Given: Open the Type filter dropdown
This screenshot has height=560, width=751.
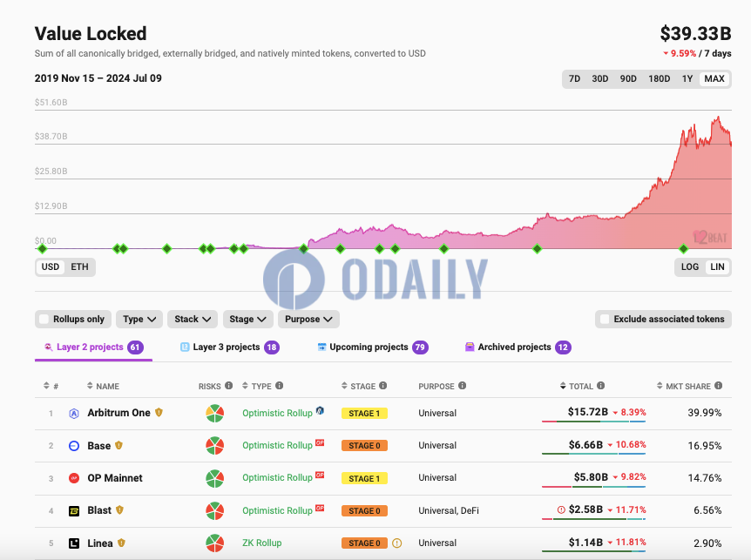Looking at the screenshot, I should point(139,320).
